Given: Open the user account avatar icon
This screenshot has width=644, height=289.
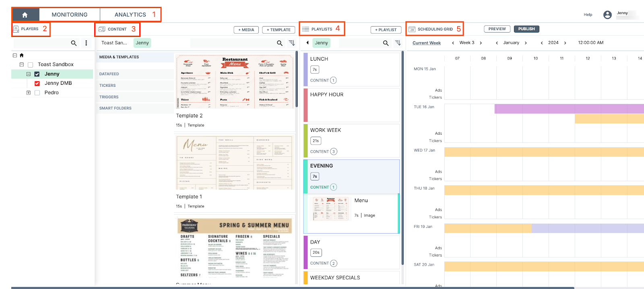Looking at the screenshot, I should click(607, 15).
